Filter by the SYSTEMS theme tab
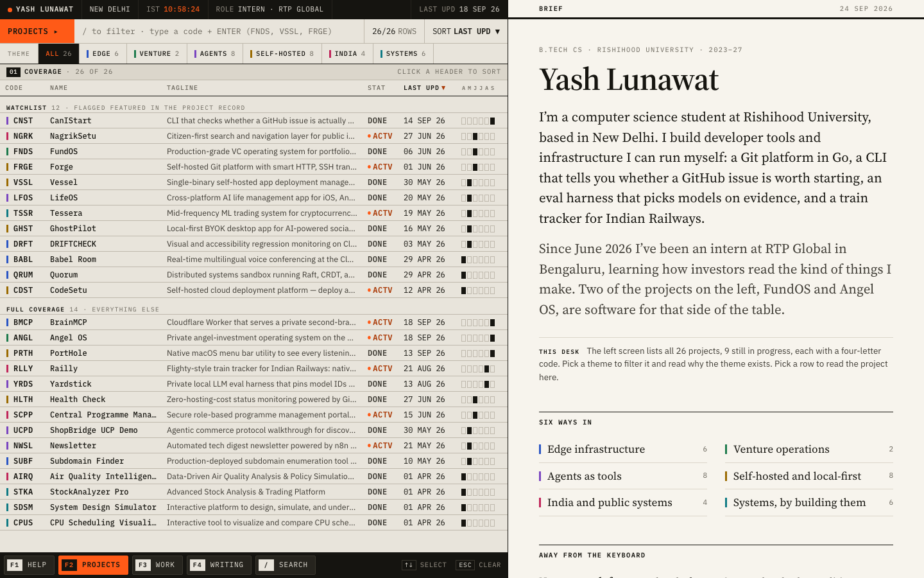This screenshot has width=924, height=578. tap(404, 54)
